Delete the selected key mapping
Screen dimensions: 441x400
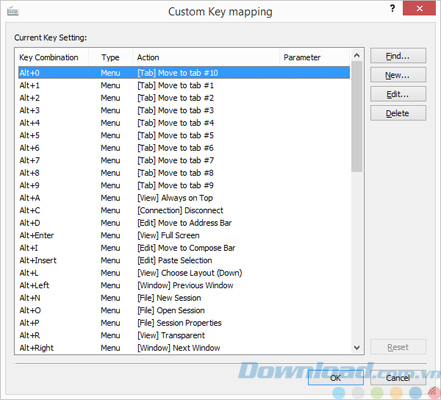point(398,113)
